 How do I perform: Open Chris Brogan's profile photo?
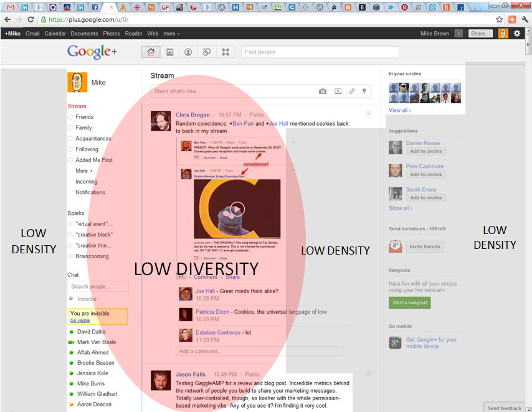(161, 121)
